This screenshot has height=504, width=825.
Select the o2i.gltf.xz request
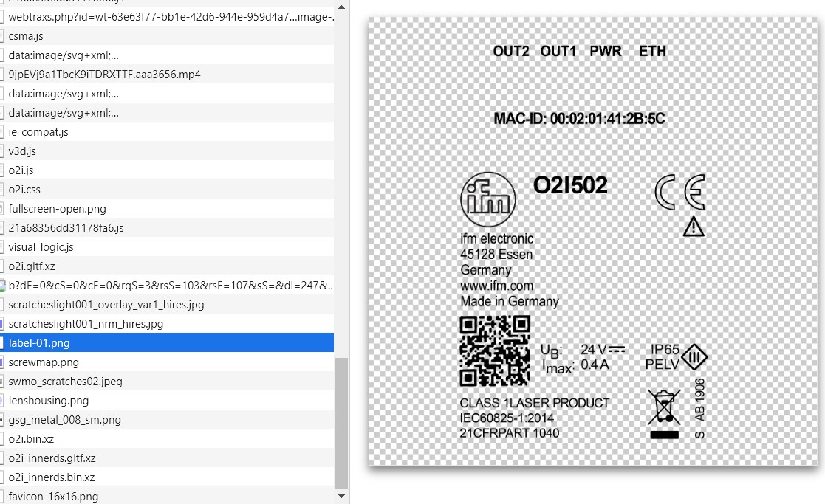click(x=167, y=266)
